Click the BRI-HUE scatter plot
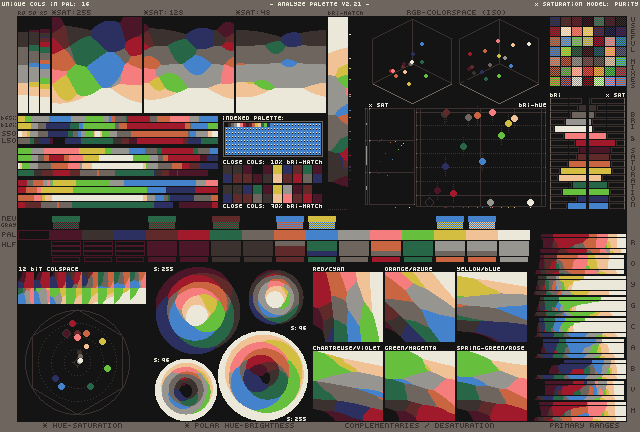This screenshot has height=432, width=640. tap(480, 157)
